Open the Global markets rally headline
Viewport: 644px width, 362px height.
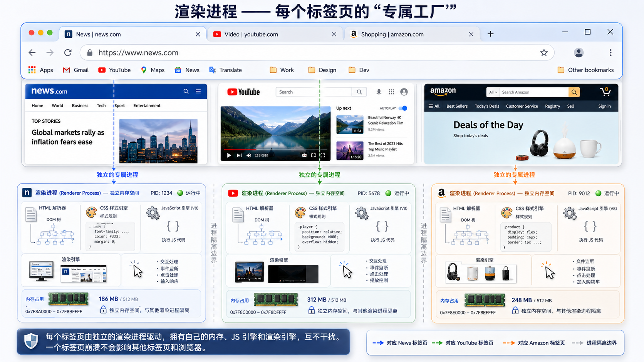tap(68, 137)
